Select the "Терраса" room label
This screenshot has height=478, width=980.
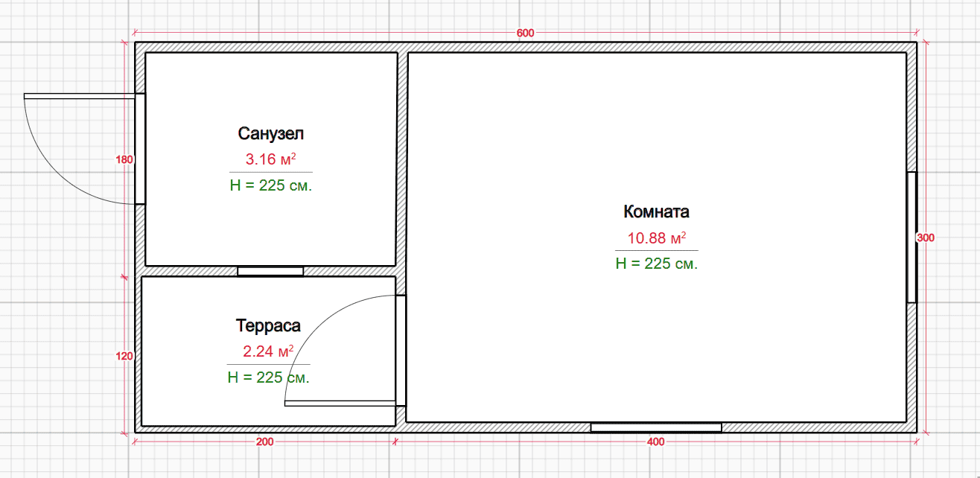point(269,325)
